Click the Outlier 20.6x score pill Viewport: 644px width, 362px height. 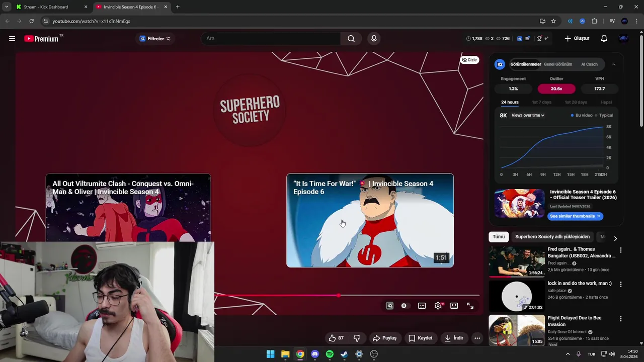click(556, 88)
